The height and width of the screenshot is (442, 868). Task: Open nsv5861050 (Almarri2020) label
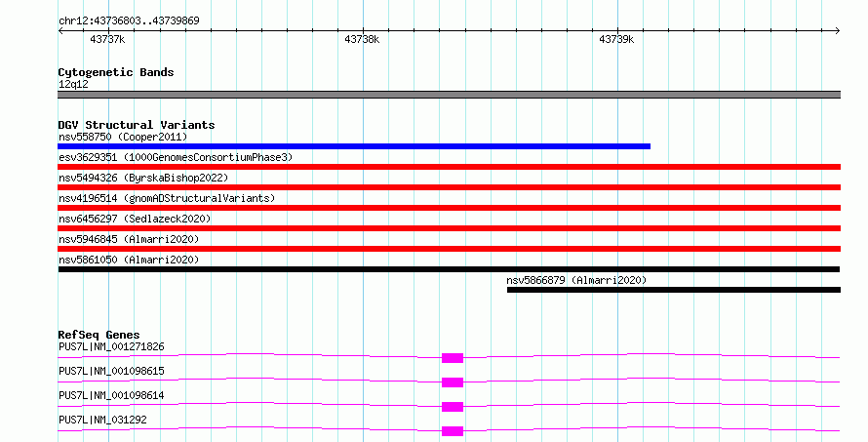tap(129, 260)
